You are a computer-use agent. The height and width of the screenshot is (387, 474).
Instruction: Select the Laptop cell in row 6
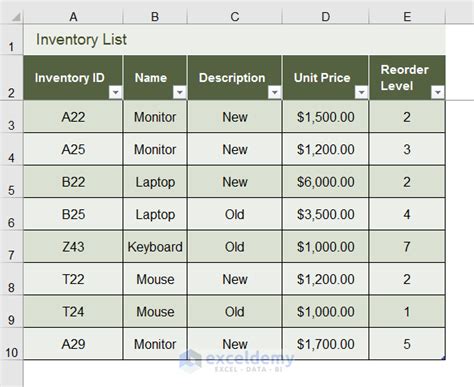point(155,214)
